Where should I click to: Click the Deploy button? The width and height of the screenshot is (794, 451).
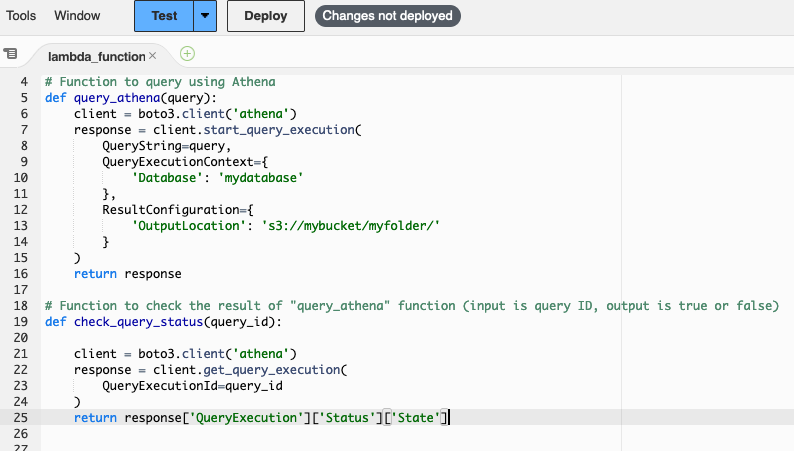click(266, 16)
